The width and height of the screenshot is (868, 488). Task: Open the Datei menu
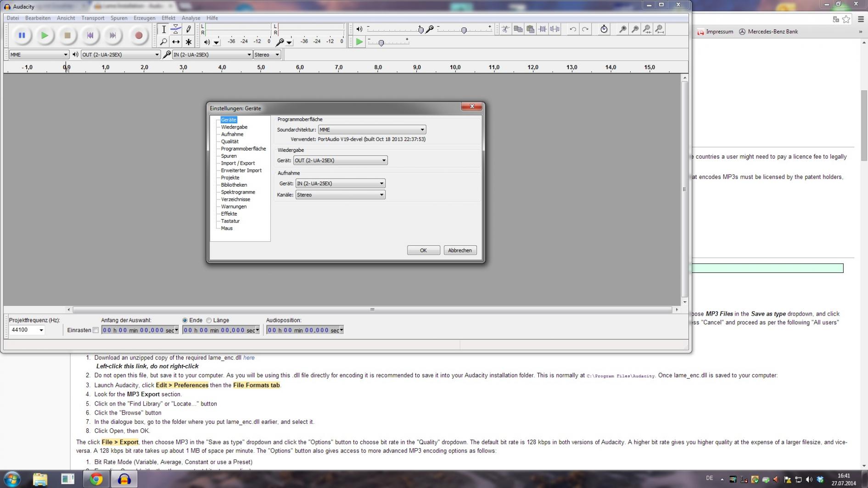coord(13,18)
